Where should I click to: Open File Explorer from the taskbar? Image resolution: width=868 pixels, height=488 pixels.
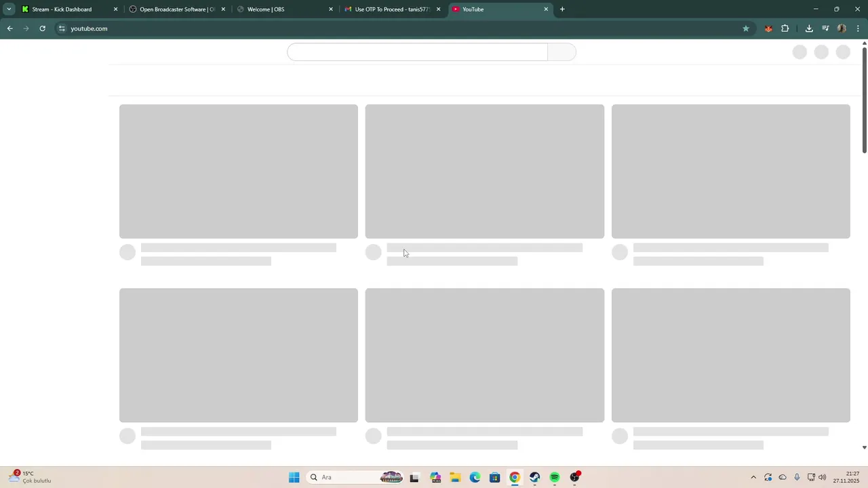click(455, 477)
